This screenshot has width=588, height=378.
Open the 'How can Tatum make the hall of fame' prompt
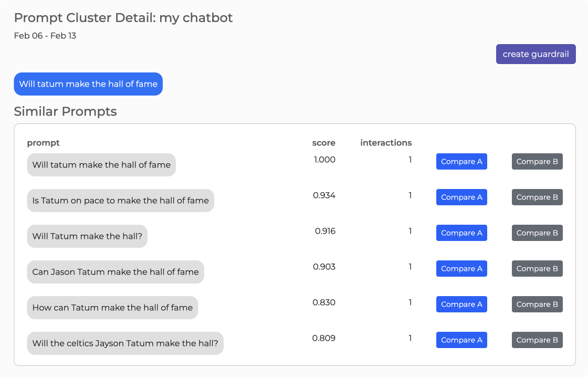(x=112, y=308)
